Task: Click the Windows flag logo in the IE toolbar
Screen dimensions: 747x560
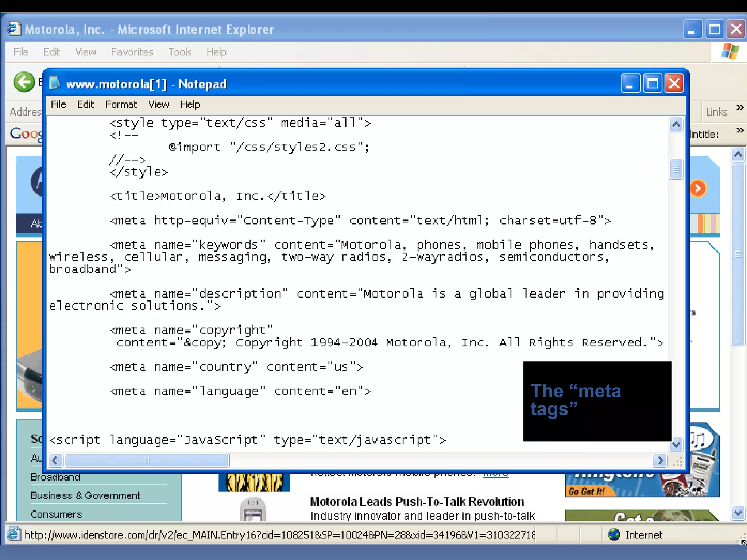Action: click(x=730, y=52)
